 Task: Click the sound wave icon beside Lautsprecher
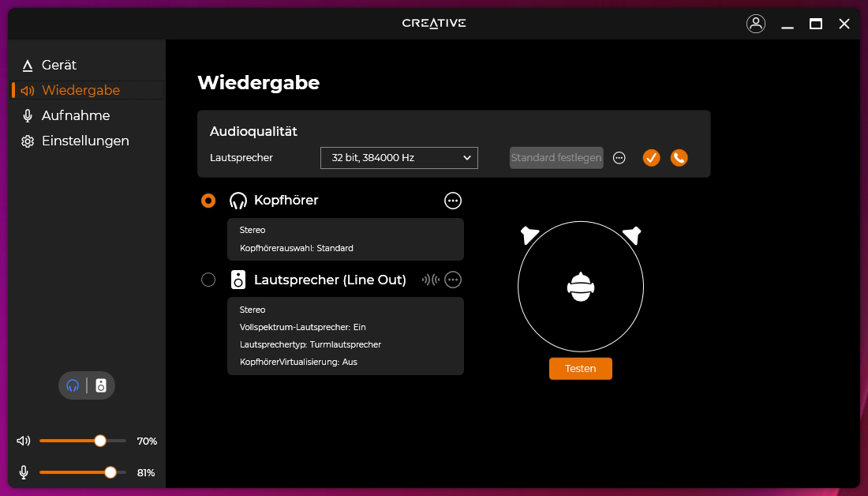point(430,280)
